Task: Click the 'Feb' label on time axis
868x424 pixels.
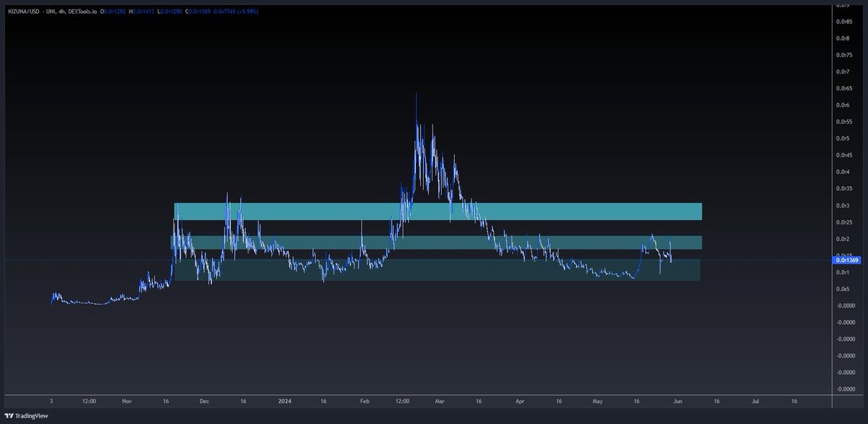Action: tap(365, 400)
